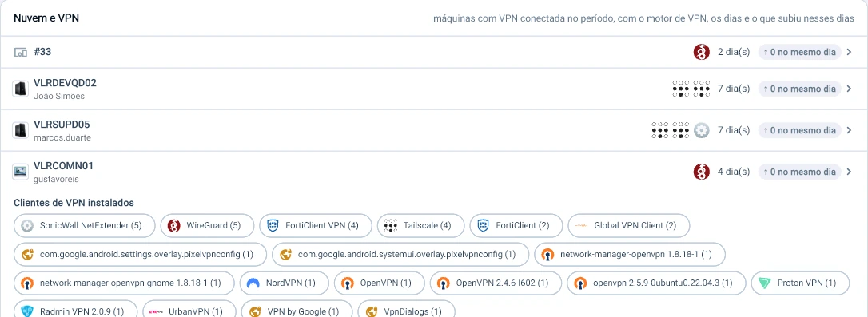The height and width of the screenshot is (317, 868).
Task: Click the '0 no mesmo dia' badge for #33
Action: 799,53
